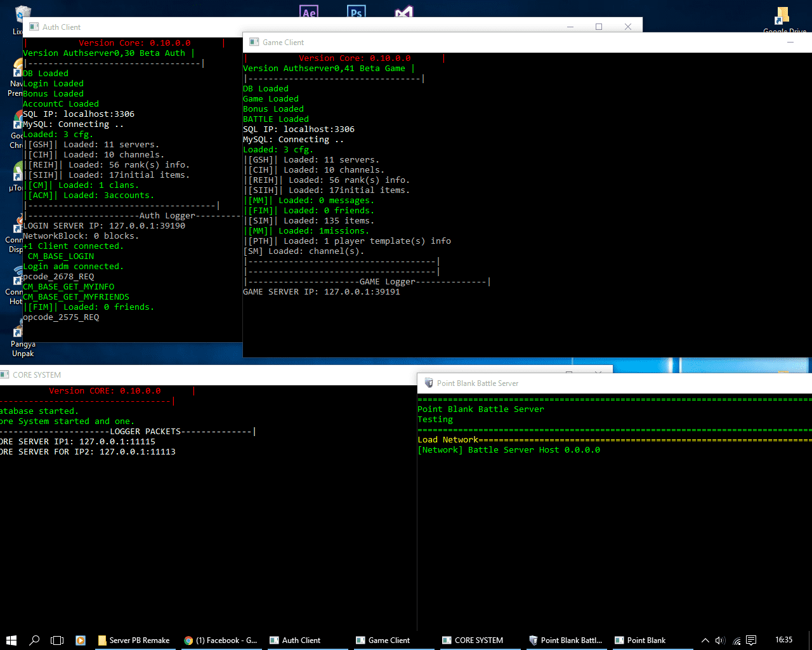
Task: Click the Game Client window title text
Action: click(x=283, y=42)
